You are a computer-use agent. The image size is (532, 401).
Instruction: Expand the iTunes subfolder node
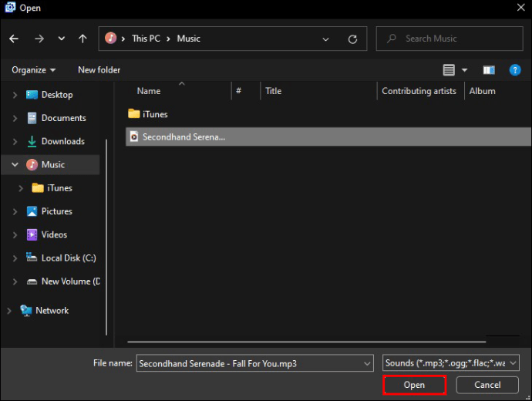tap(20, 188)
